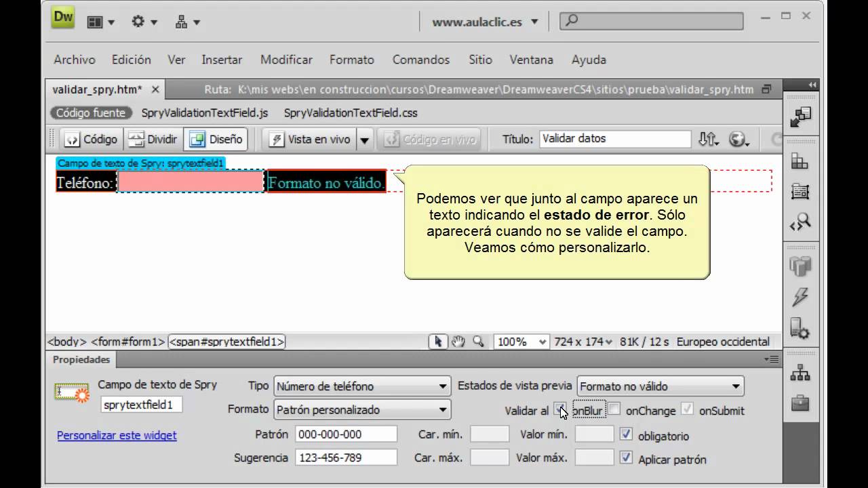
Task: Open the Ayuda menu
Action: click(x=589, y=60)
